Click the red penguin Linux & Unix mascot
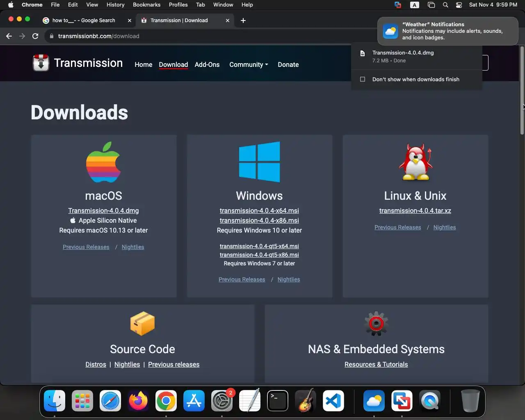Image resolution: width=525 pixels, height=420 pixels. click(x=415, y=162)
